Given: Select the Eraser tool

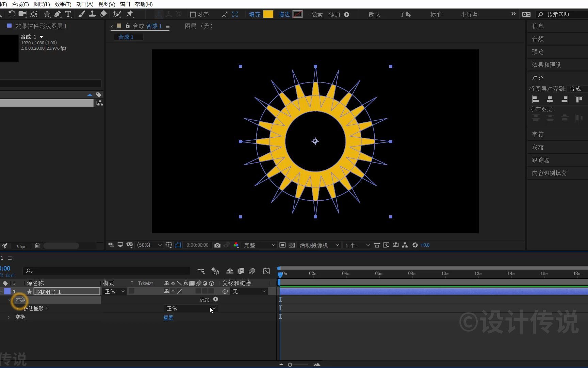Looking at the screenshot, I should tap(103, 14).
